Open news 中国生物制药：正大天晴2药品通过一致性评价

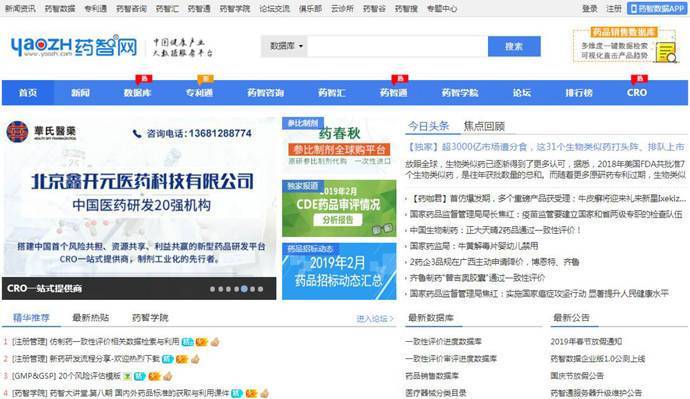[495, 230]
